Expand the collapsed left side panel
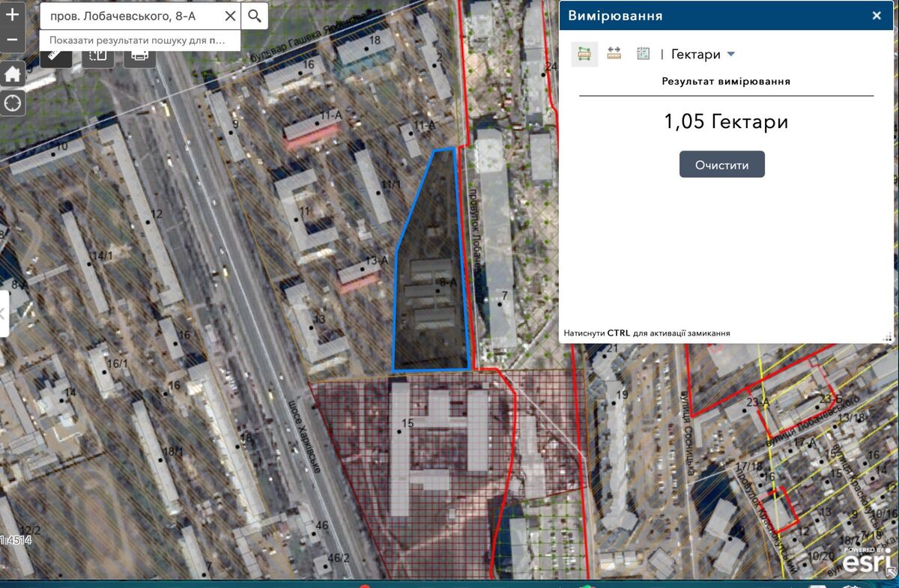The height and width of the screenshot is (588, 899). tap(4, 313)
